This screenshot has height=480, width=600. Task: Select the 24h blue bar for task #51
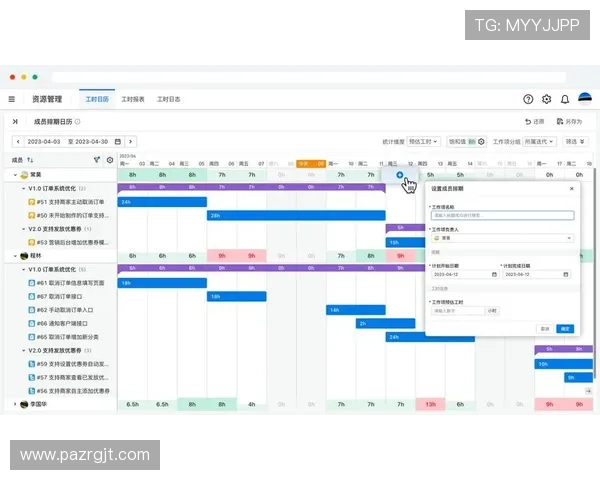click(162, 202)
